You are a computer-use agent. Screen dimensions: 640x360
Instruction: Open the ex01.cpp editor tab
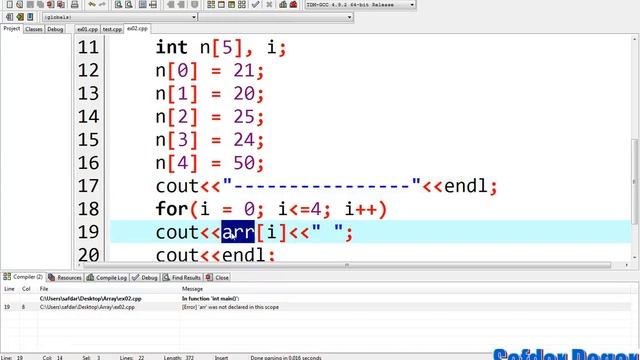tap(87, 29)
